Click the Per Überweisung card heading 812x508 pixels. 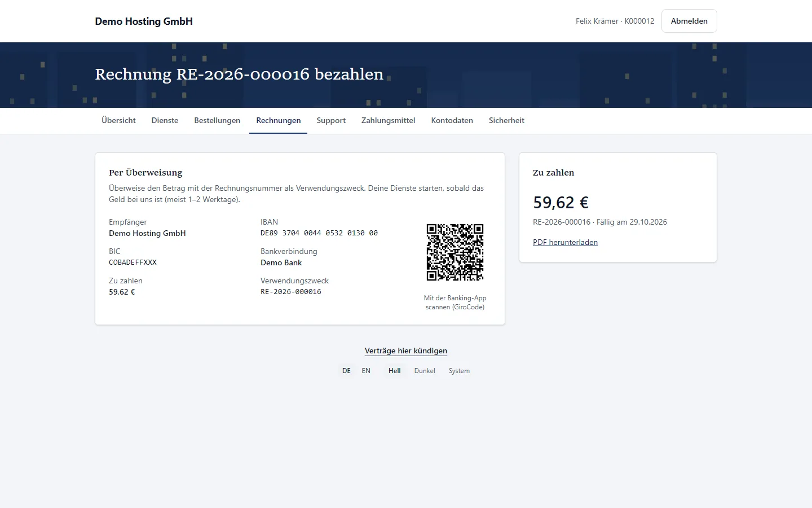coord(145,173)
